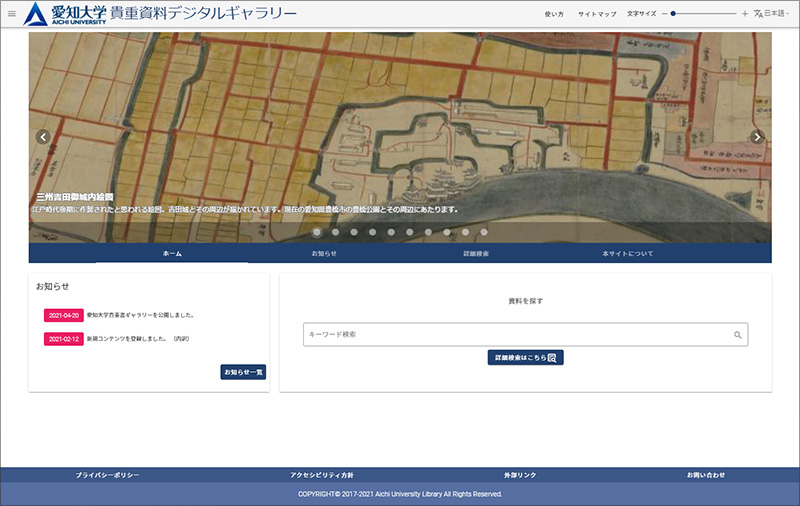Click the 詳細検索はこちら button
Image resolution: width=800 pixels, height=506 pixels.
[x=525, y=357]
